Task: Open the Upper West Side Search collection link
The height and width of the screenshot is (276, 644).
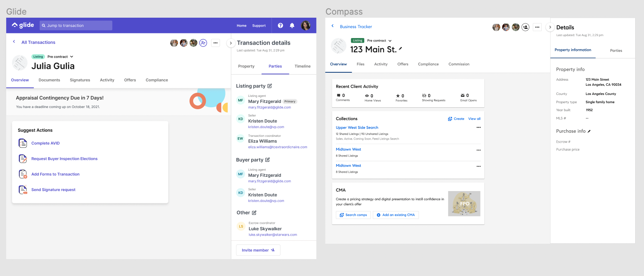Action: 357,128
